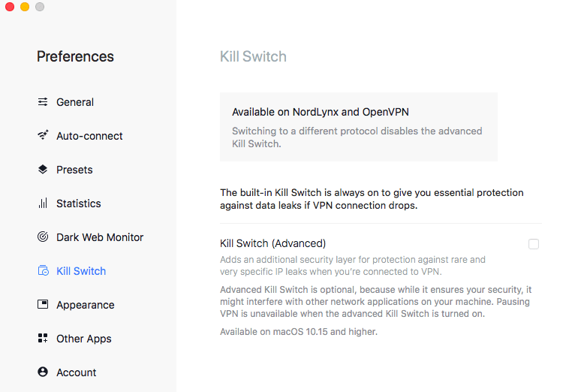578x392 pixels.
Task: Click the Other Apps grid icon
Action: [43, 339]
